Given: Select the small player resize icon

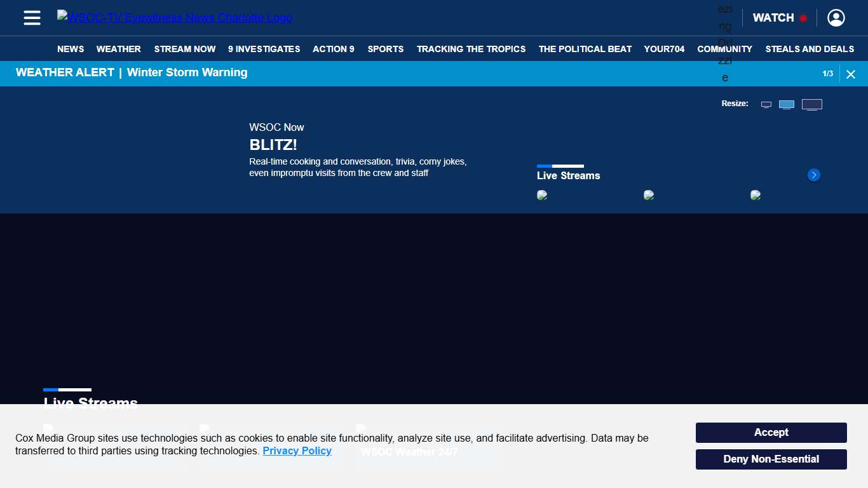Looking at the screenshot, I should 766,105.
